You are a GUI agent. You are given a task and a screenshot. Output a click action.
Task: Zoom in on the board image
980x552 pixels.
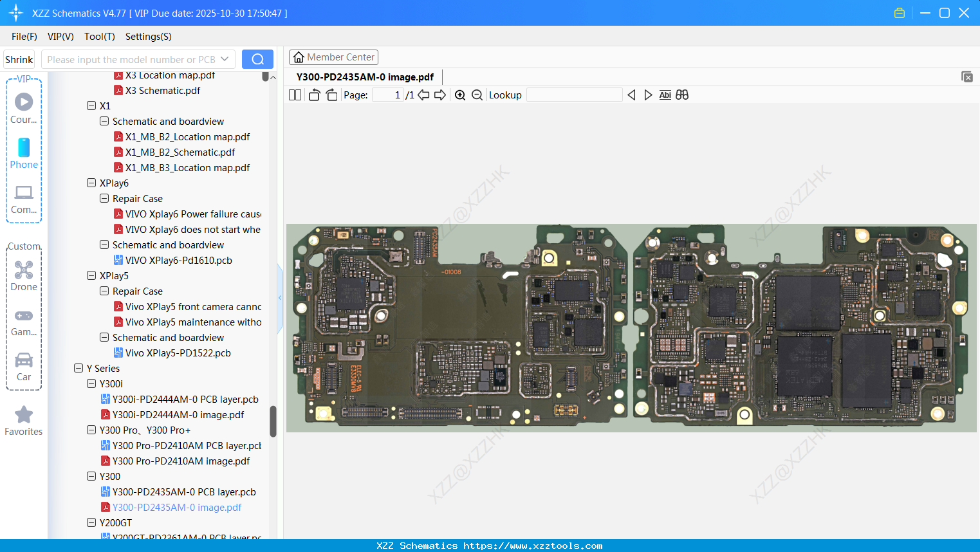pyautogui.click(x=460, y=95)
